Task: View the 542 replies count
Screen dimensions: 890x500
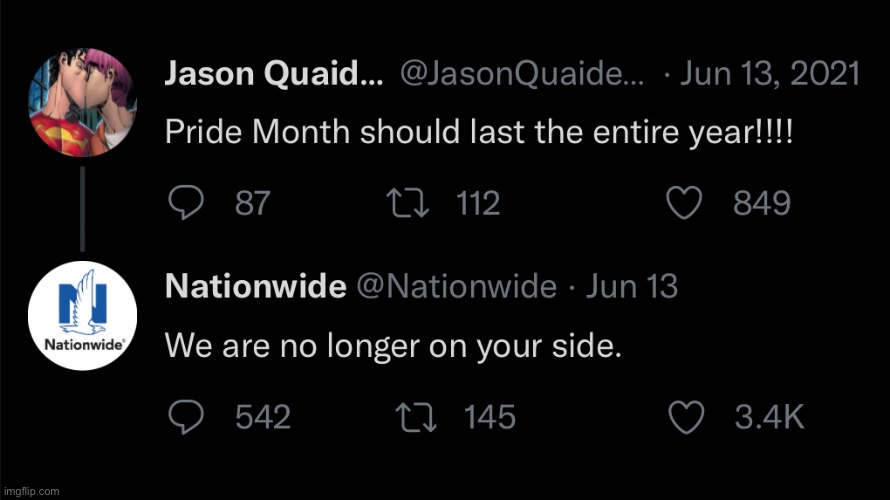Action: pyautogui.click(x=263, y=416)
